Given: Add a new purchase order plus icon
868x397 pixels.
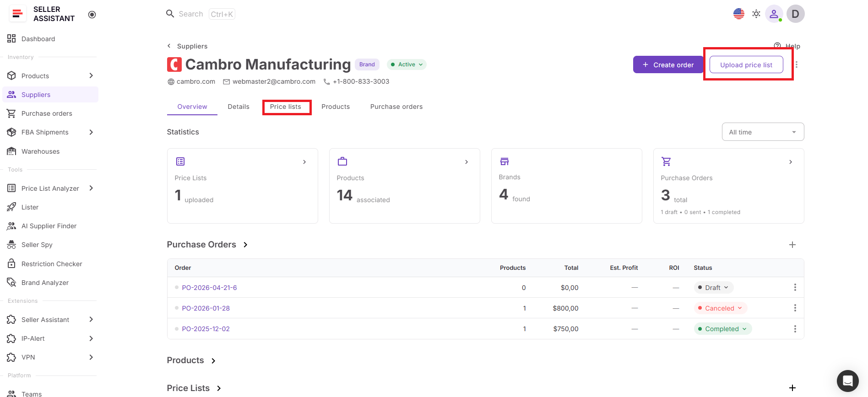Looking at the screenshot, I should tap(792, 245).
